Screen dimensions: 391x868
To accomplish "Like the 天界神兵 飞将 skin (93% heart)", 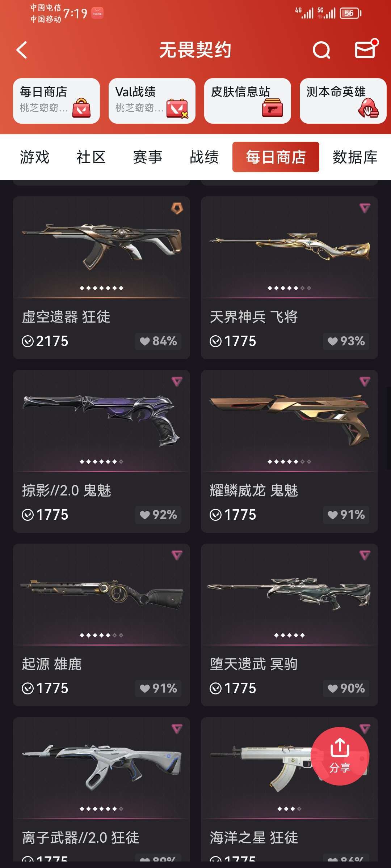I will coord(346,341).
